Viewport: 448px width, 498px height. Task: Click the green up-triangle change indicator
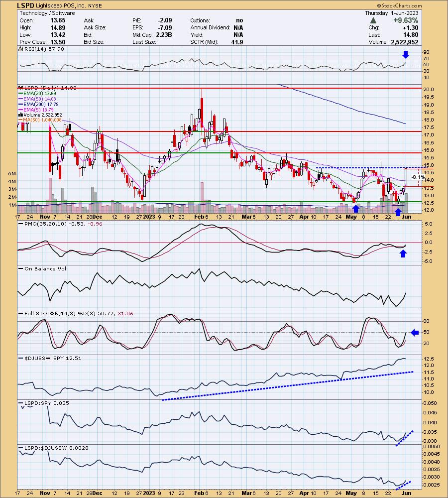pos(373,20)
